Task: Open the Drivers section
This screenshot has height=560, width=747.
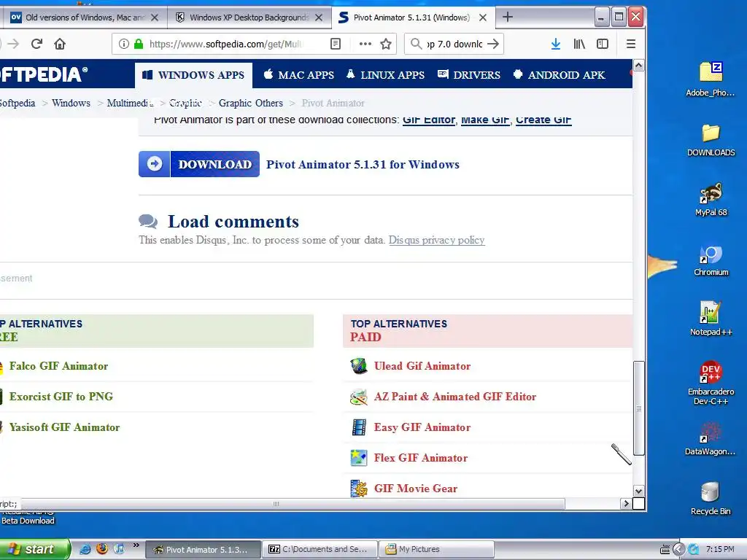Action: [469, 75]
